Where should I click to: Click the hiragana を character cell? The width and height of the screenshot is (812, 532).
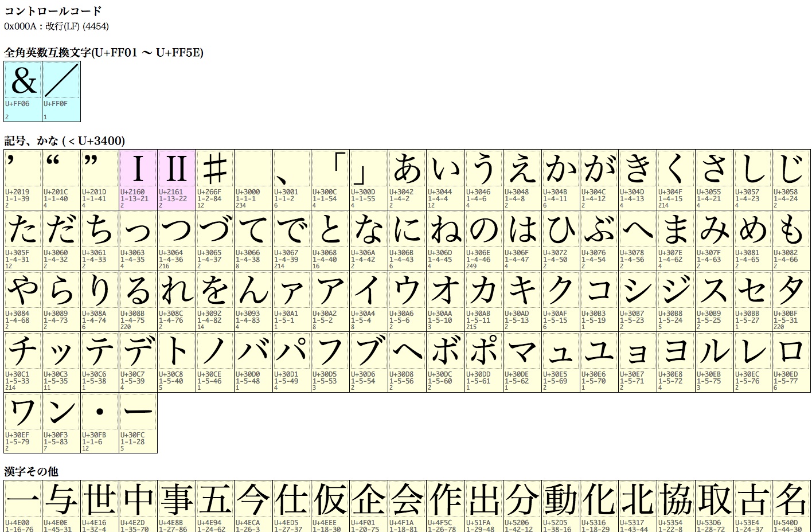pos(215,301)
